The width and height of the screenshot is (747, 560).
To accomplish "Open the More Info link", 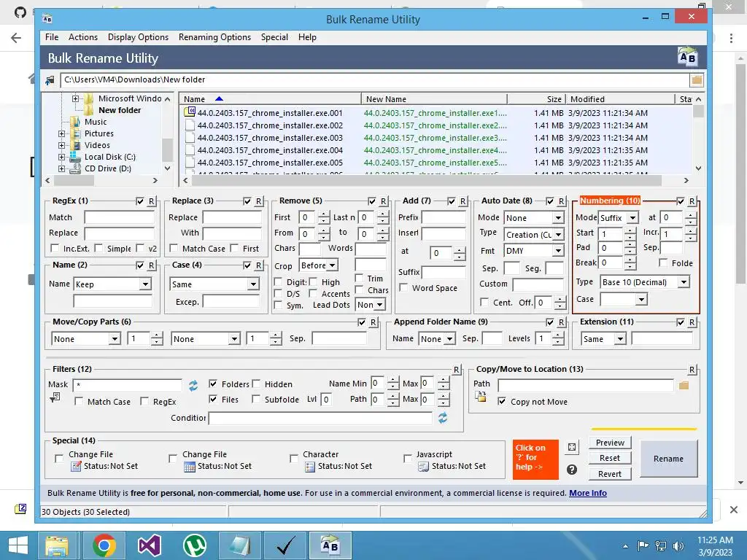I will 588,493.
